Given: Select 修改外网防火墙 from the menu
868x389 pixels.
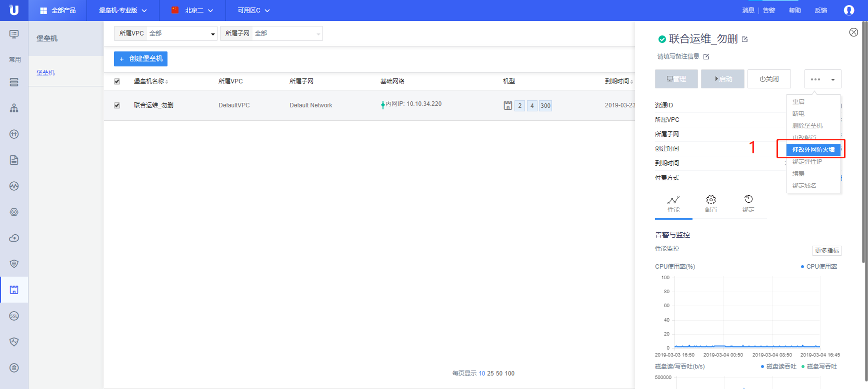Looking at the screenshot, I should (813, 149).
